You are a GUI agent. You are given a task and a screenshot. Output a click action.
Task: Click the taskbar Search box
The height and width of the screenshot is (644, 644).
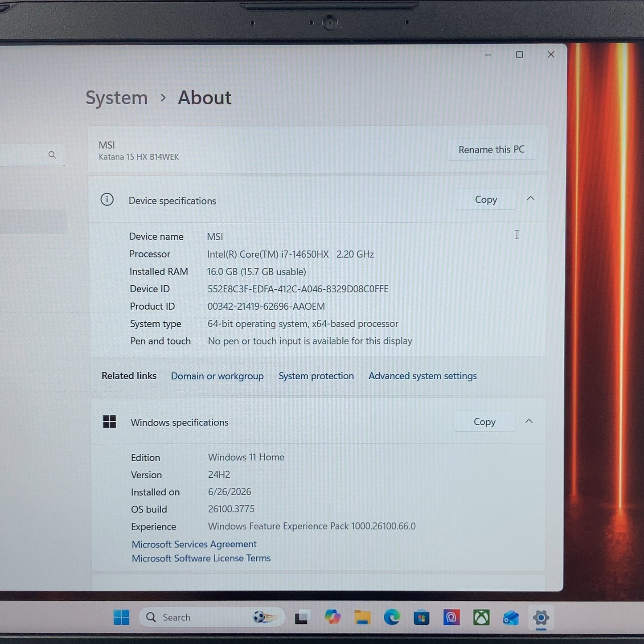(x=212, y=617)
